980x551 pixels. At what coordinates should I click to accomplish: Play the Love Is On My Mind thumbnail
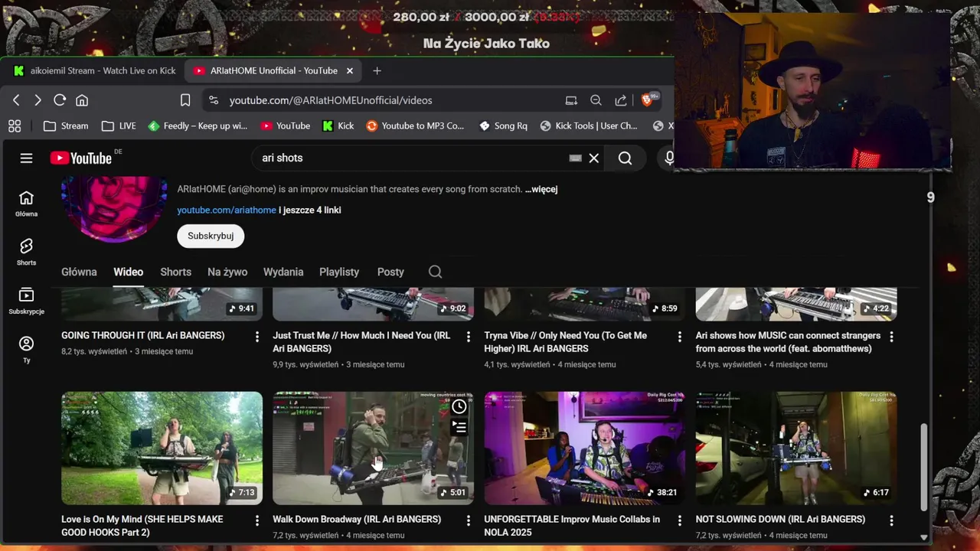click(x=162, y=448)
